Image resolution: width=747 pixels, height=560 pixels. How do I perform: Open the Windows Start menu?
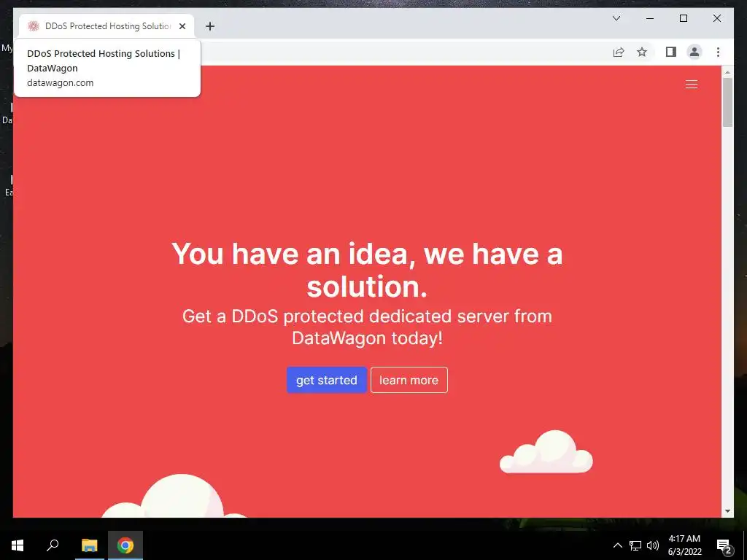(x=18, y=545)
